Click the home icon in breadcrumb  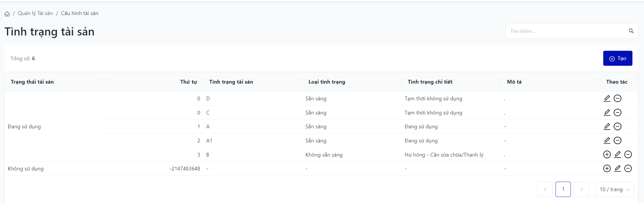[x=7, y=14]
